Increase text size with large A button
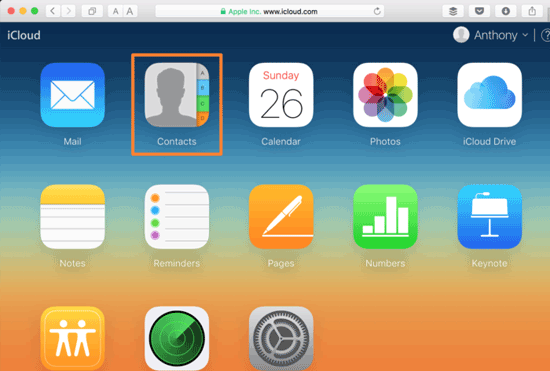550x371 pixels. pos(130,11)
